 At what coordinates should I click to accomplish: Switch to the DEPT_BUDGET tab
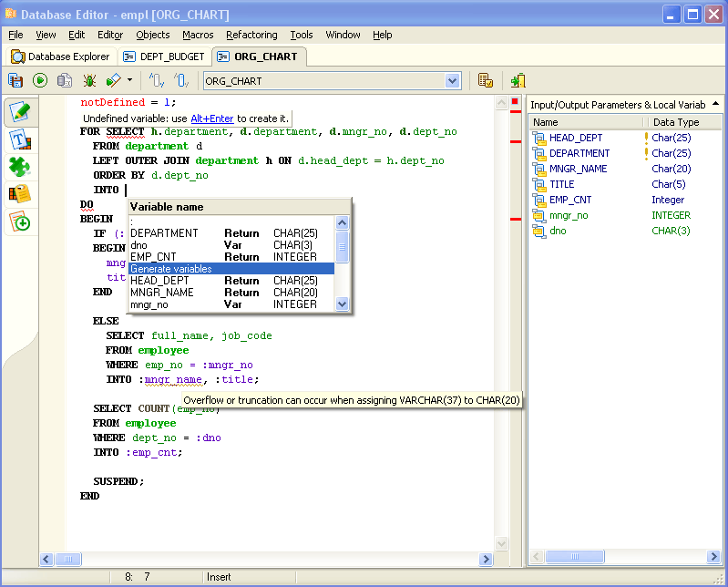[164, 57]
